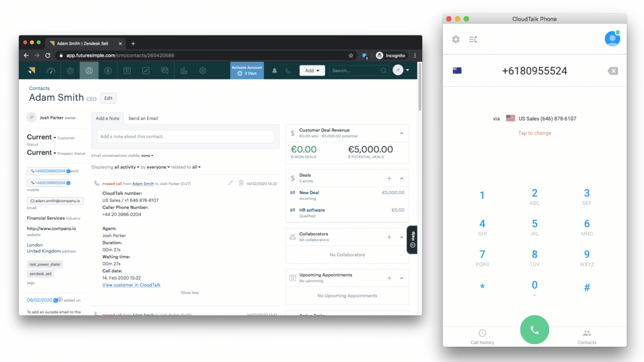Open the CloudTalk call queue list icon

click(x=473, y=39)
